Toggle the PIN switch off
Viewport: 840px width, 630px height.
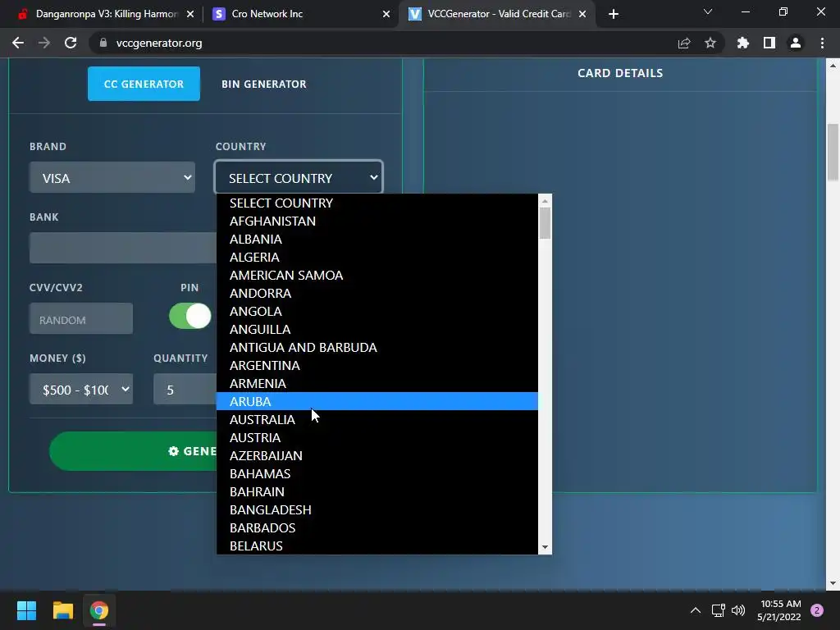coord(190,316)
